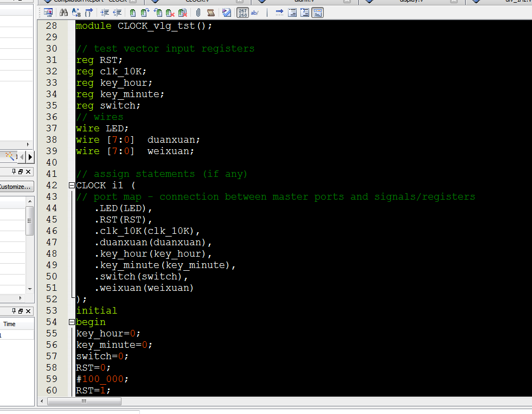Pin the panel above the Time column
Viewport: 532px width, 414px height.
click(14, 311)
